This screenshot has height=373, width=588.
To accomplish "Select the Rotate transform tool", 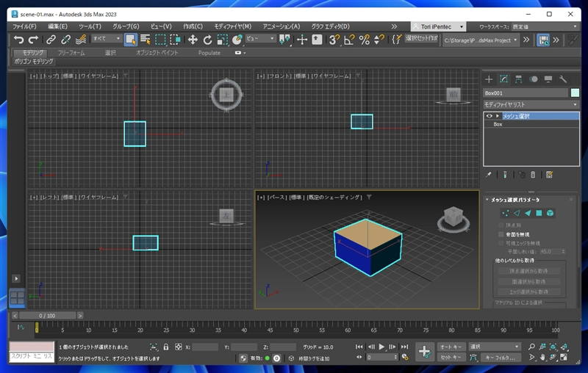I will (207, 40).
